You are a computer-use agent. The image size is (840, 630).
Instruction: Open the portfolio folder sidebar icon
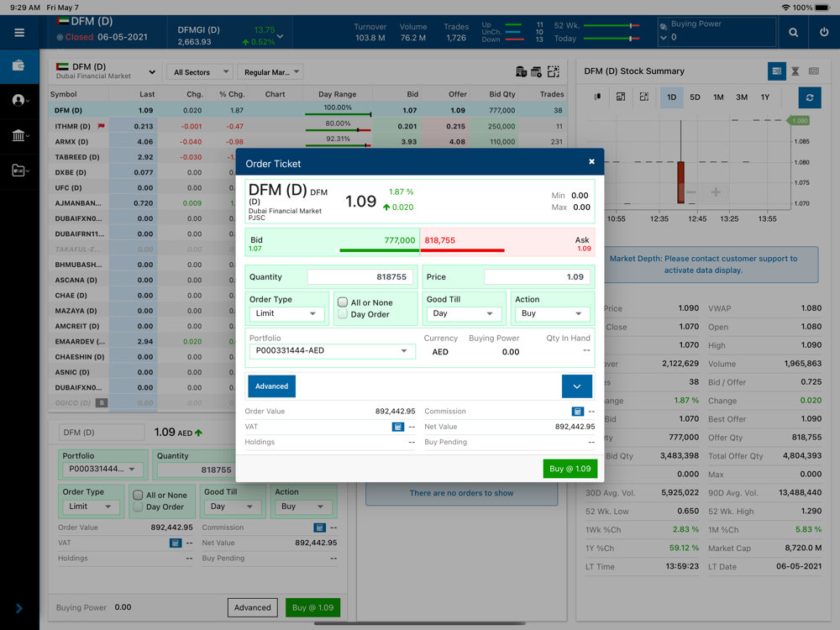[x=18, y=171]
